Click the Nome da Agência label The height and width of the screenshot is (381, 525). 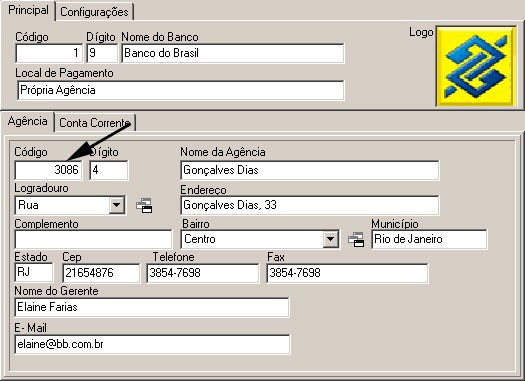(x=223, y=152)
